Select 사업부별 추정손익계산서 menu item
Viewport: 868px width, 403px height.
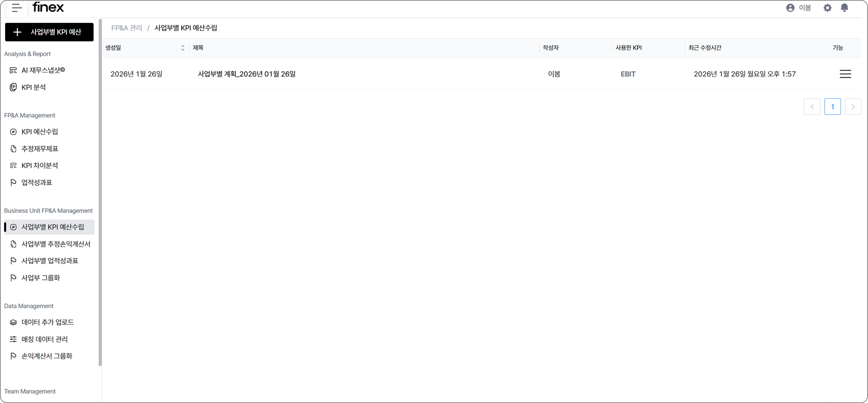(56, 244)
